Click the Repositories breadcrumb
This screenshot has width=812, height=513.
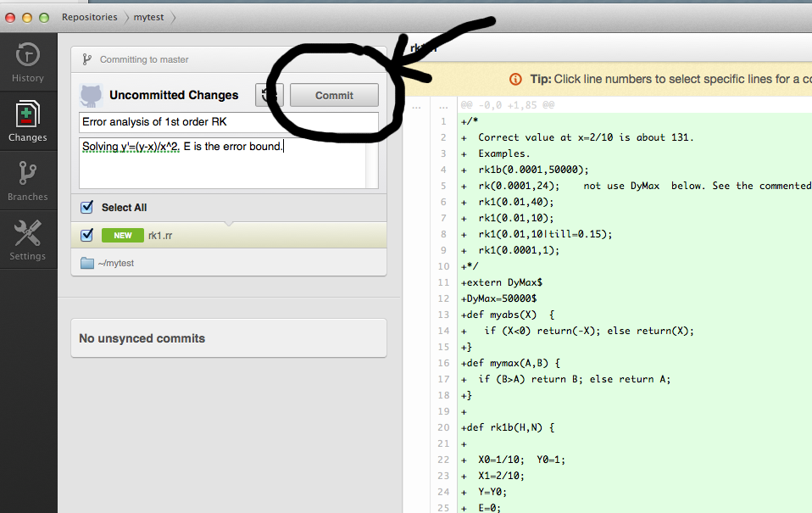[89, 17]
